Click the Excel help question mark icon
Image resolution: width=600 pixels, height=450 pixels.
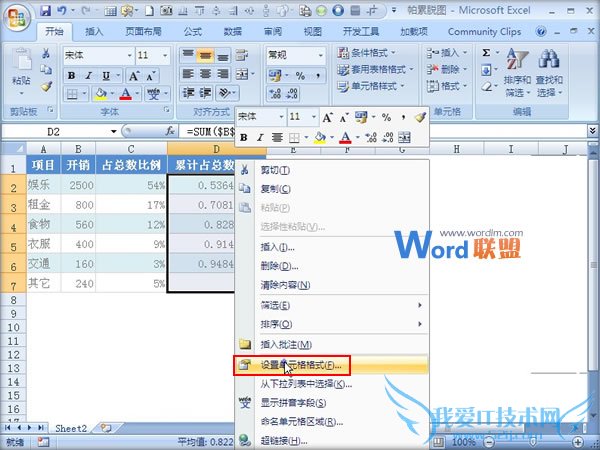click(x=541, y=31)
